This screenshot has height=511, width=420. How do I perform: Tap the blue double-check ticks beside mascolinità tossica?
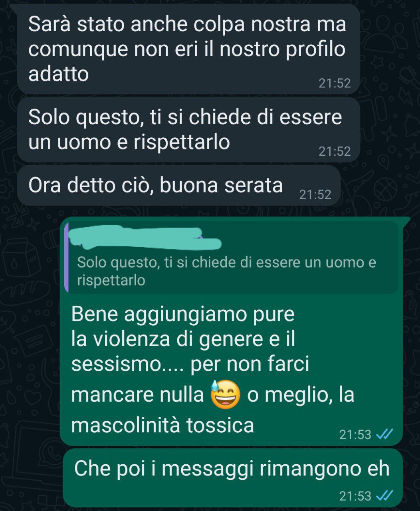(x=385, y=434)
